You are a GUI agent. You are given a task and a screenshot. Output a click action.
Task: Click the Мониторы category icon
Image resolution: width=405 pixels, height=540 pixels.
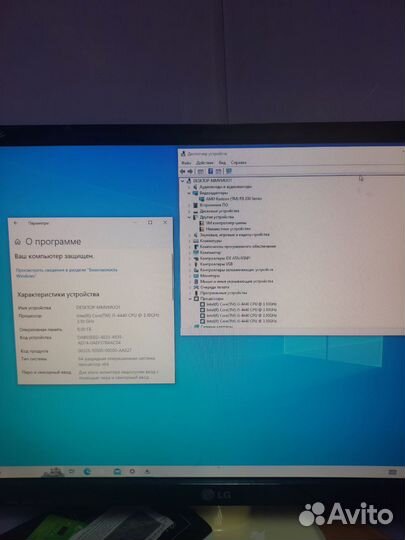[196, 276]
